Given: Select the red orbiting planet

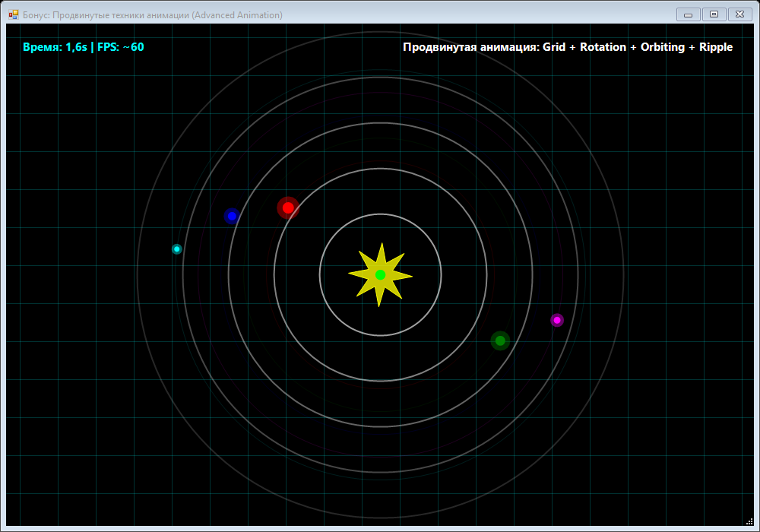Looking at the screenshot, I should (x=288, y=207).
